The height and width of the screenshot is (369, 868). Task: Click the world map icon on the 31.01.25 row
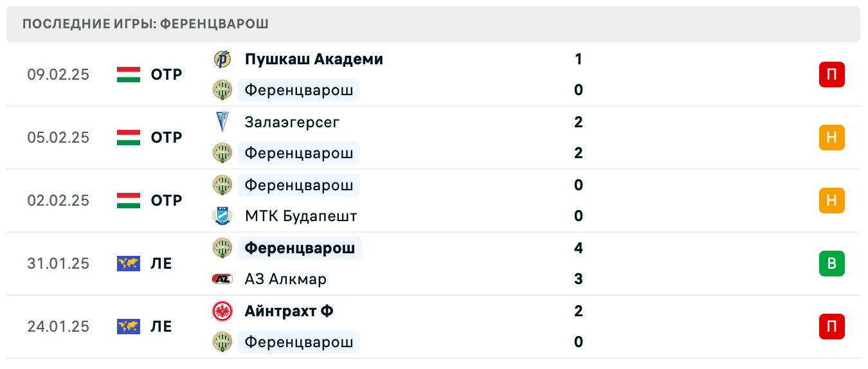point(129,264)
